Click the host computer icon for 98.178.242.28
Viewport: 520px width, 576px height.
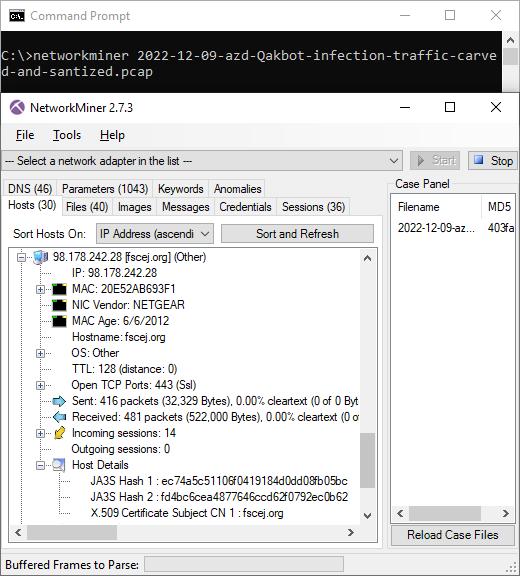click(40, 257)
